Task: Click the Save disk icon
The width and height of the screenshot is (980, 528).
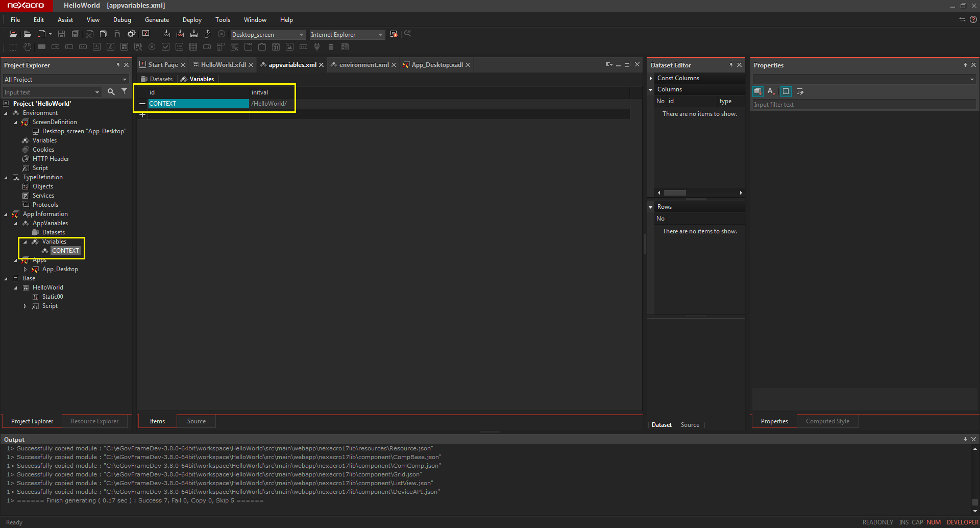Action: pyautogui.click(x=61, y=34)
